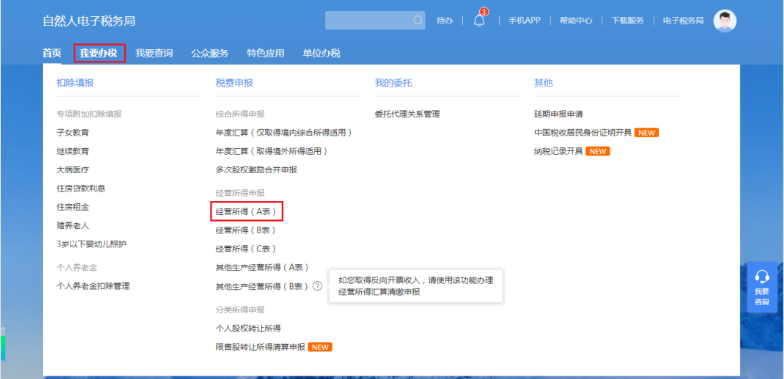Open 我要咨询 headset support widget

click(x=762, y=287)
